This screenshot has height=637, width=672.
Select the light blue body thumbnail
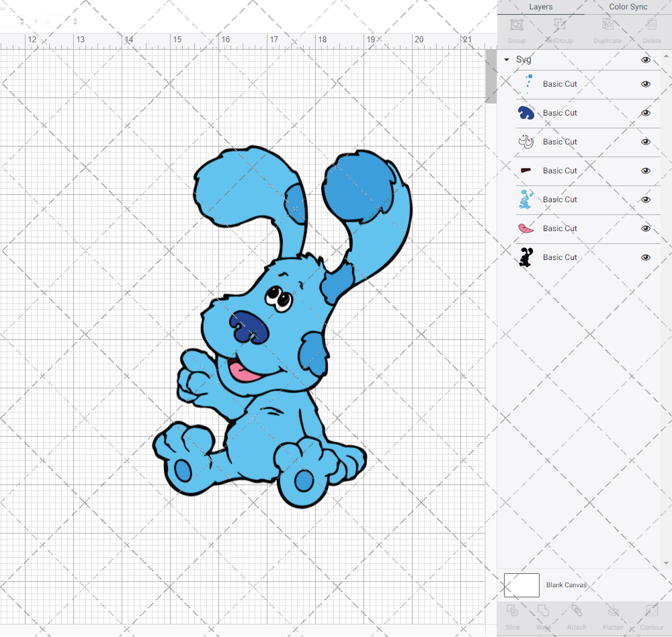pos(526,200)
